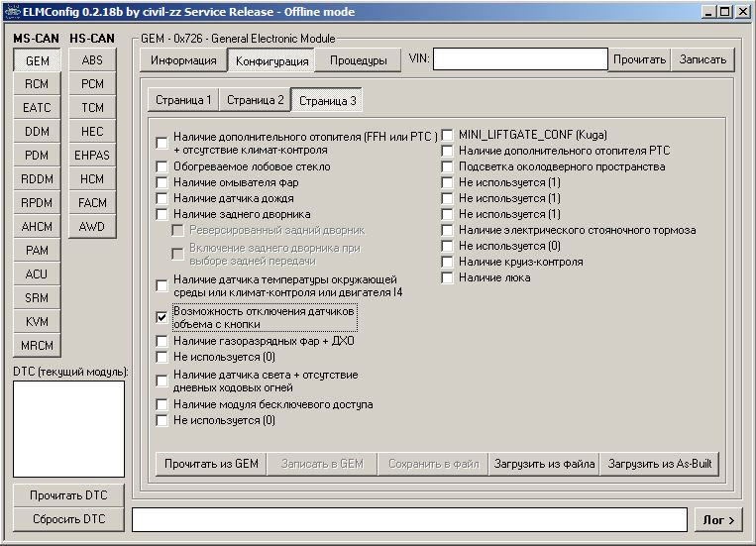This screenshot has height=546, width=756.
Task: Open the DDM module
Action: 37,131
